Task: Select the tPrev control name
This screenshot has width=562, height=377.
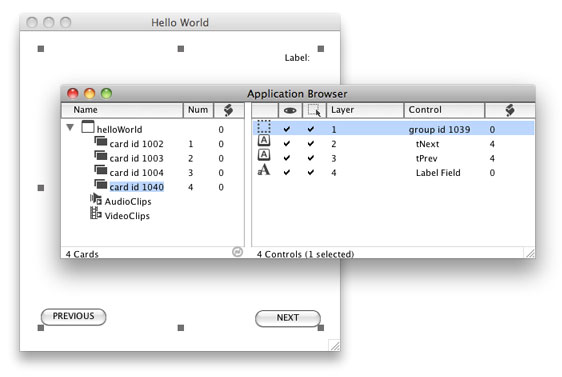Action: [x=427, y=158]
